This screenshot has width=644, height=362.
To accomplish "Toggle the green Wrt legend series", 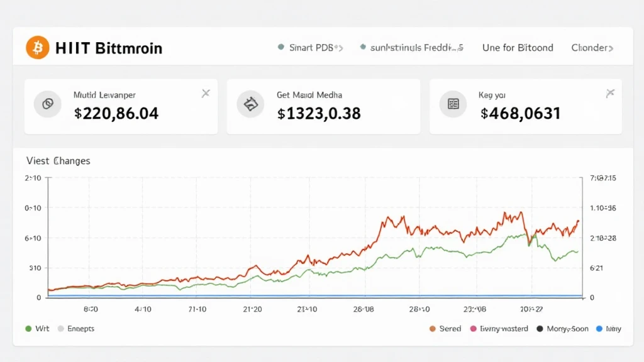I will (28, 329).
